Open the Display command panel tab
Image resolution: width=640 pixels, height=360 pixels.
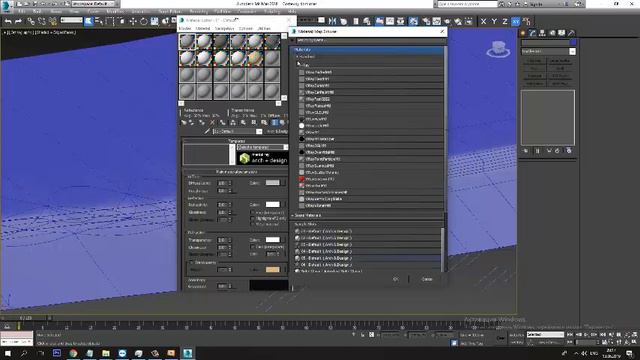[562, 33]
